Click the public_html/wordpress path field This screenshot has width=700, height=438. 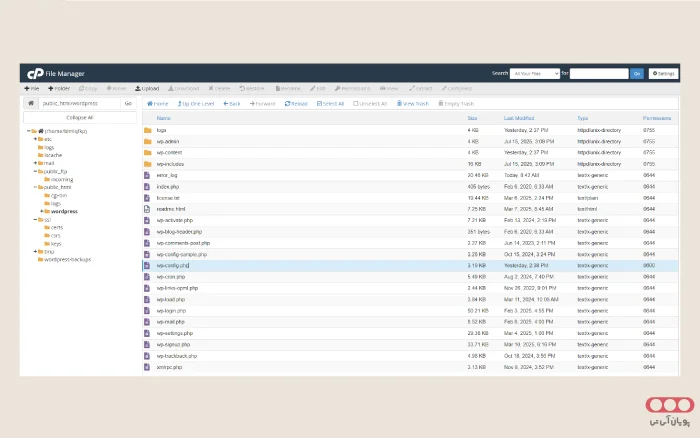pyautogui.click(x=79, y=103)
